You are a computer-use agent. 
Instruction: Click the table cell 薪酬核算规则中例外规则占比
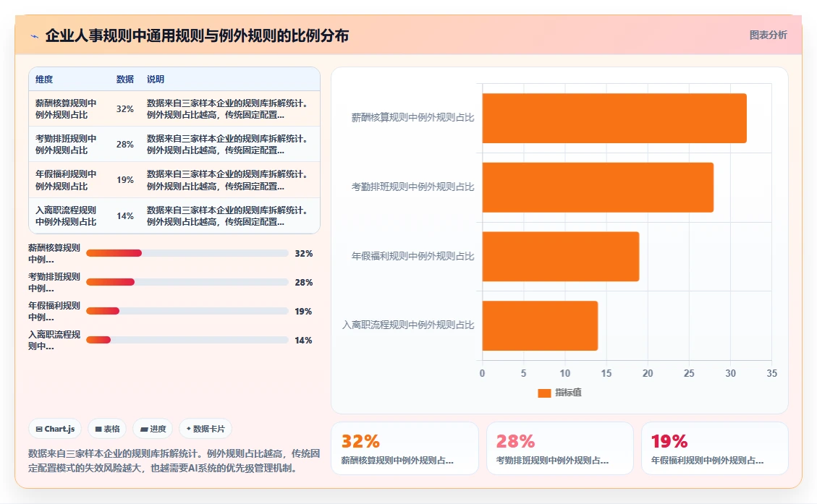pyautogui.click(x=66, y=108)
